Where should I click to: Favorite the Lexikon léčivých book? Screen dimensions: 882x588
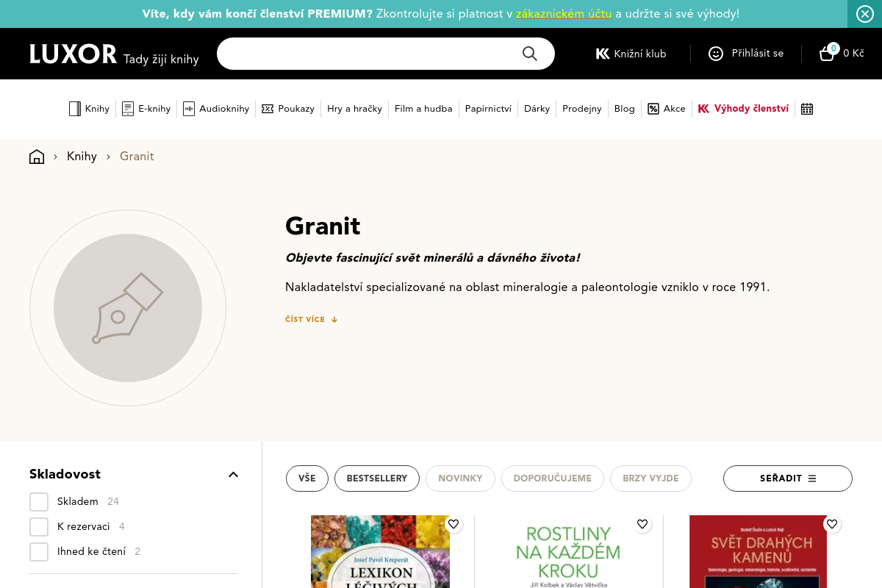(453, 524)
